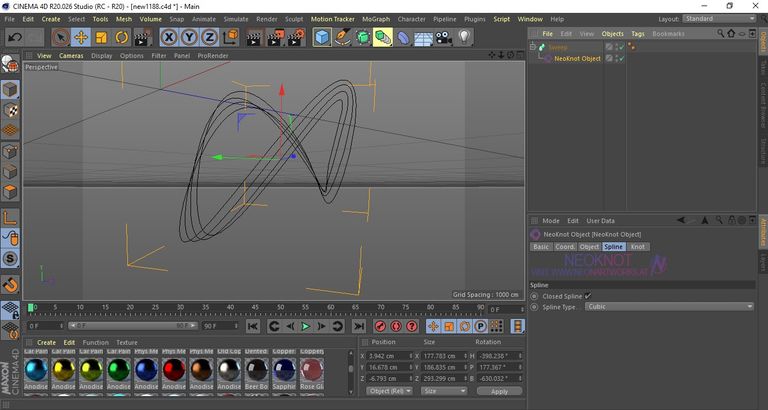The height and width of the screenshot is (410, 768).
Task: Open the Layout Standard dropdown
Action: point(720,19)
